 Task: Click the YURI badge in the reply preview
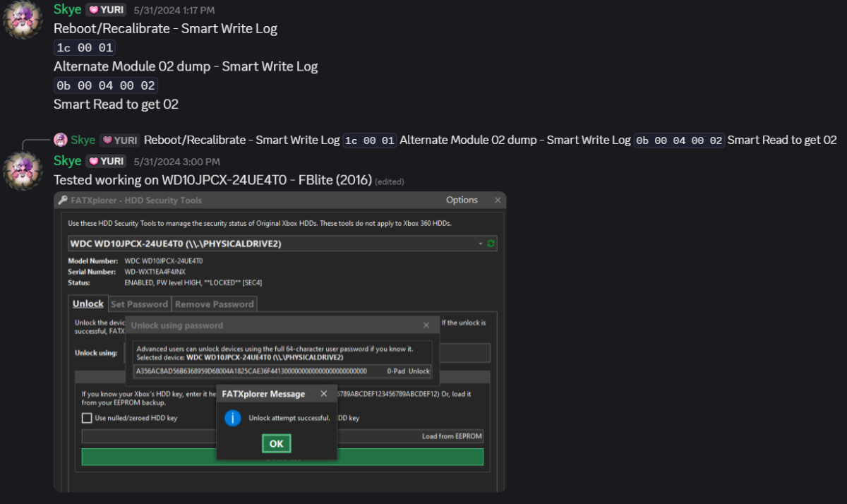pyautogui.click(x=120, y=140)
